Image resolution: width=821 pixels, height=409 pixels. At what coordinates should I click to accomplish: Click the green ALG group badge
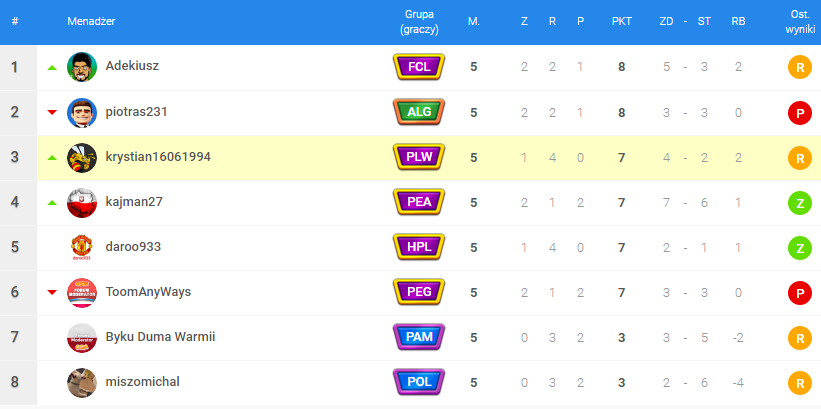tap(419, 112)
